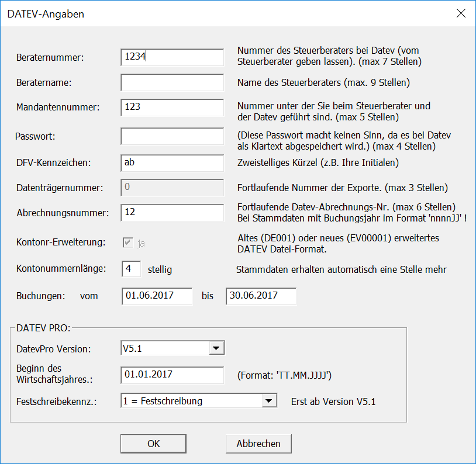Click the Kontonummernlänge field showing 4

131,269
